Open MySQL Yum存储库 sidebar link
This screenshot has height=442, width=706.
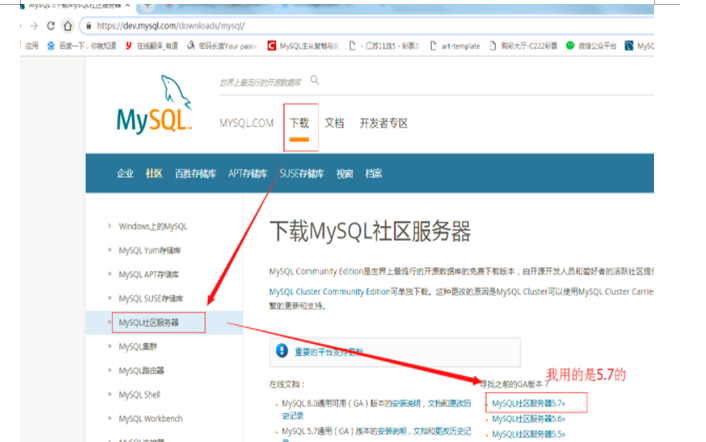pyautogui.click(x=150, y=251)
